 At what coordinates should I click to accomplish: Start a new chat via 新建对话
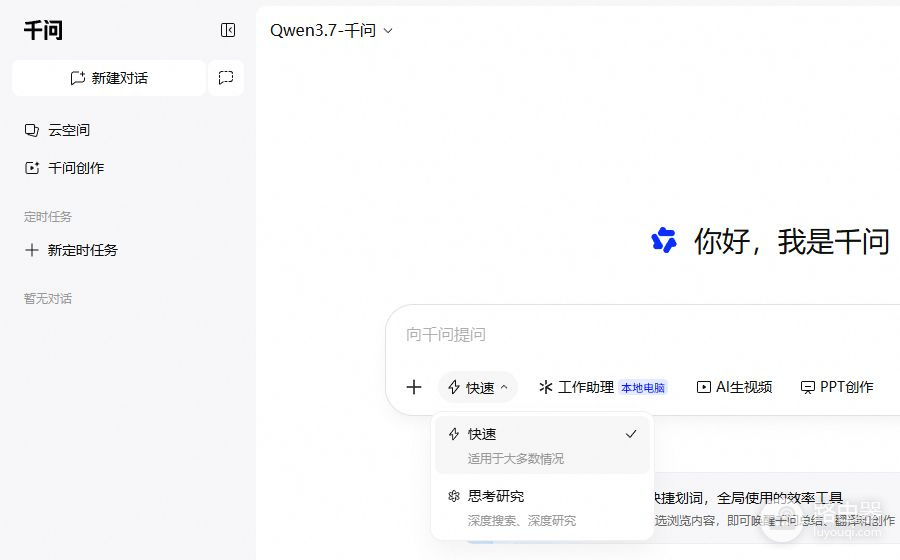[x=109, y=78]
